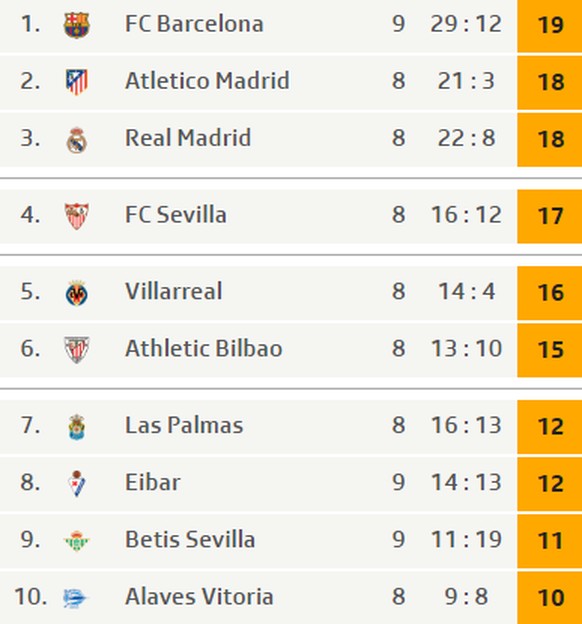Screen dimensions: 582x624
Task: Click the FC Barcelona club crest
Action: (76, 25)
